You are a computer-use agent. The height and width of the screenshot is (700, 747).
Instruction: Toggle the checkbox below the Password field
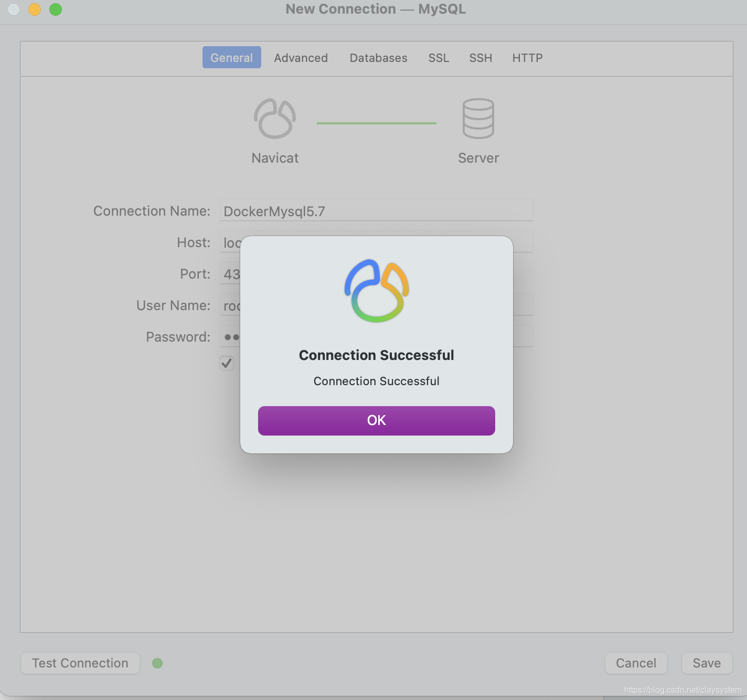(227, 363)
